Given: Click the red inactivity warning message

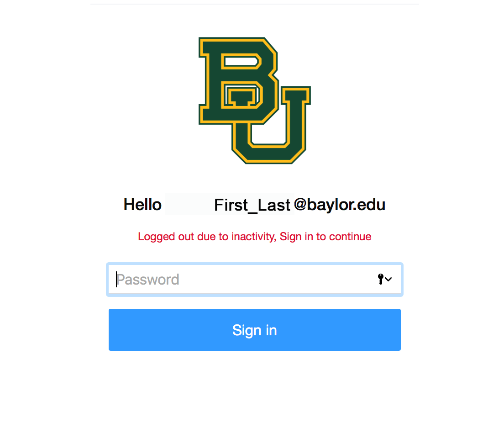Looking at the screenshot, I should (254, 236).
